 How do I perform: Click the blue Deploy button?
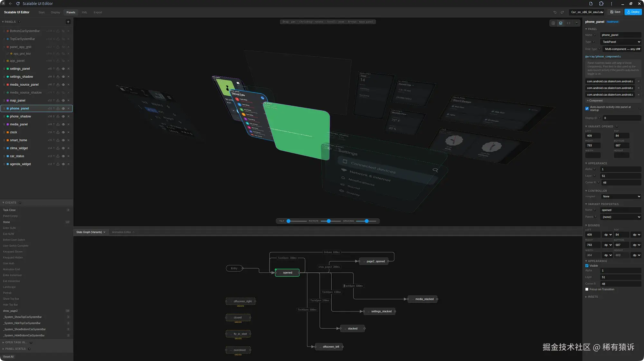point(633,12)
